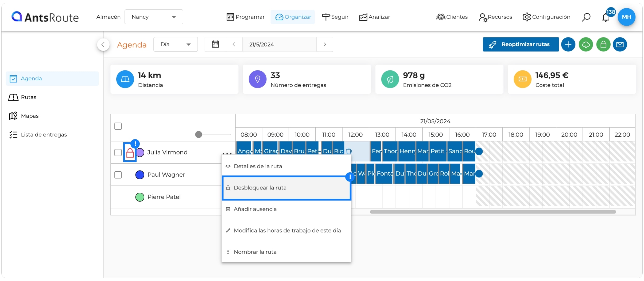Image resolution: width=644 pixels, height=281 pixels.
Task: Open the Almacén Nancy dropdown
Action: click(x=154, y=17)
